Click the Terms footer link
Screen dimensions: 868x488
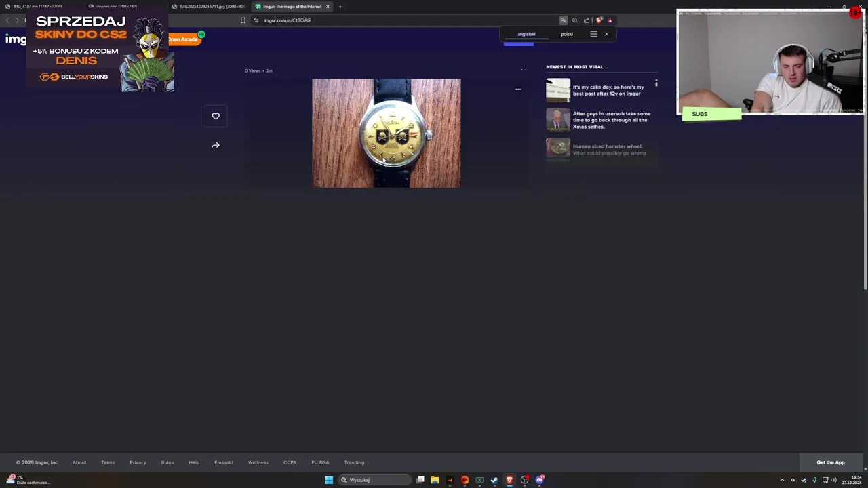(108, 462)
